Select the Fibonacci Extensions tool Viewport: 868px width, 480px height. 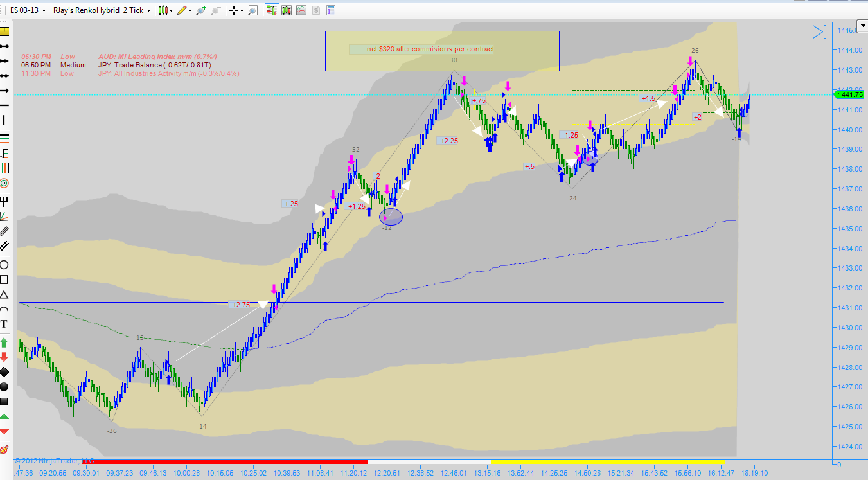(4, 153)
